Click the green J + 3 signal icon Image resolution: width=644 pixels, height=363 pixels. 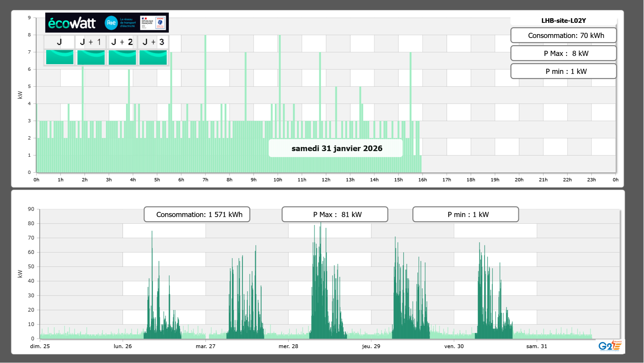(x=153, y=57)
